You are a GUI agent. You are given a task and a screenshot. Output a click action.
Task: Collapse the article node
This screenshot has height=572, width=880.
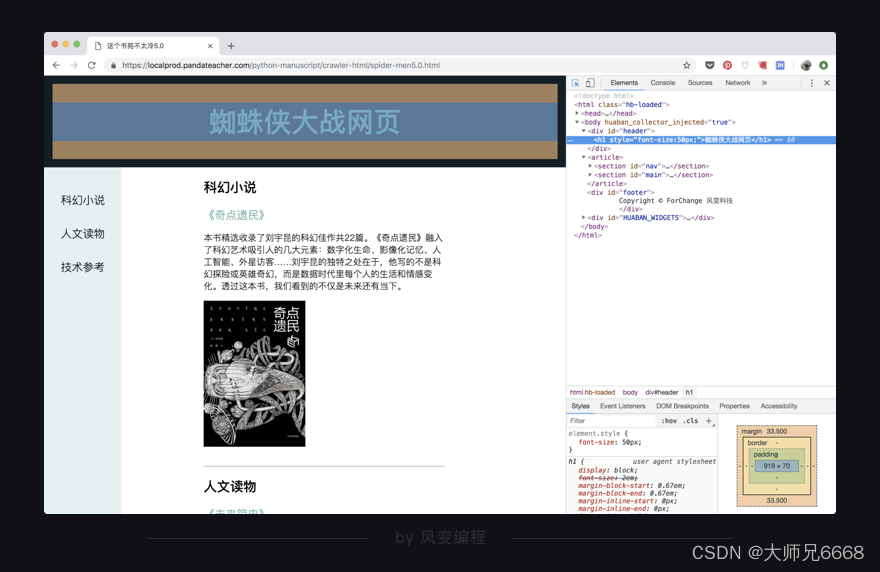(x=584, y=157)
